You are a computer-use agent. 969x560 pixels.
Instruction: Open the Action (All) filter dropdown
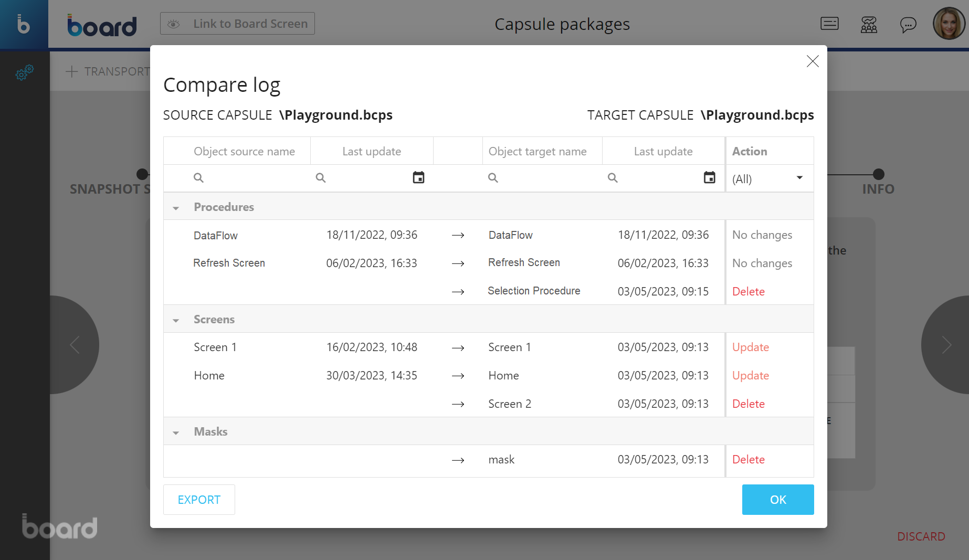[x=770, y=179]
